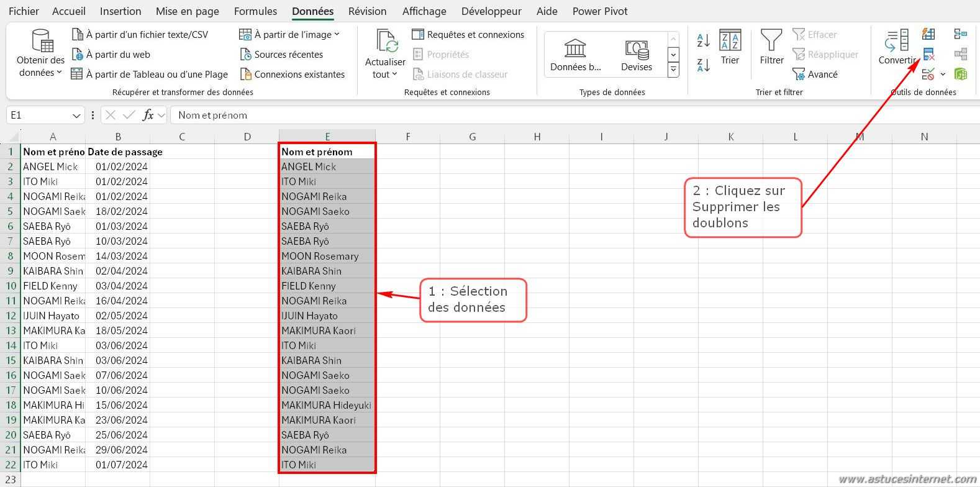The width and height of the screenshot is (980, 487).
Task: Switch to the Formules ribbon tab
Action: 255,11
